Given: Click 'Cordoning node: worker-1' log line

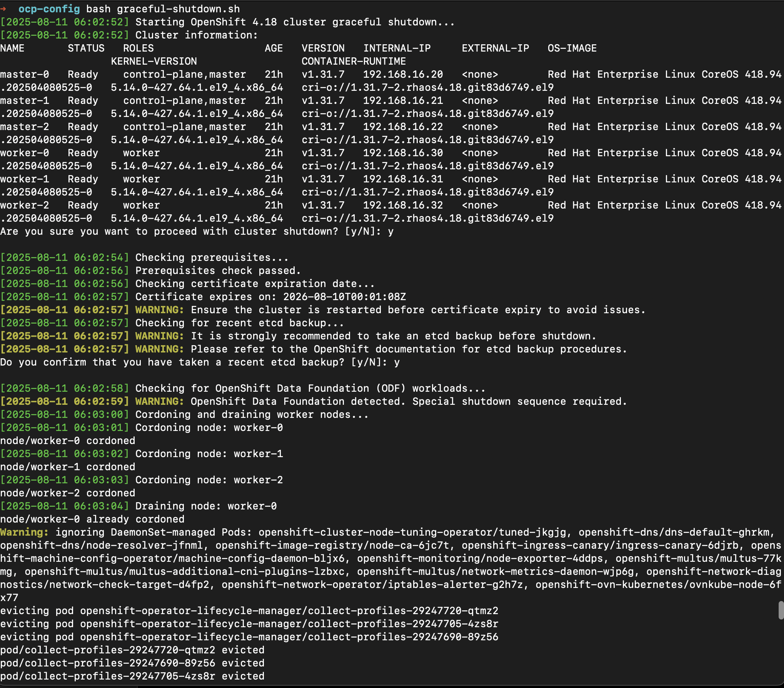Looking at the screenshot, I should click(142, 454).
